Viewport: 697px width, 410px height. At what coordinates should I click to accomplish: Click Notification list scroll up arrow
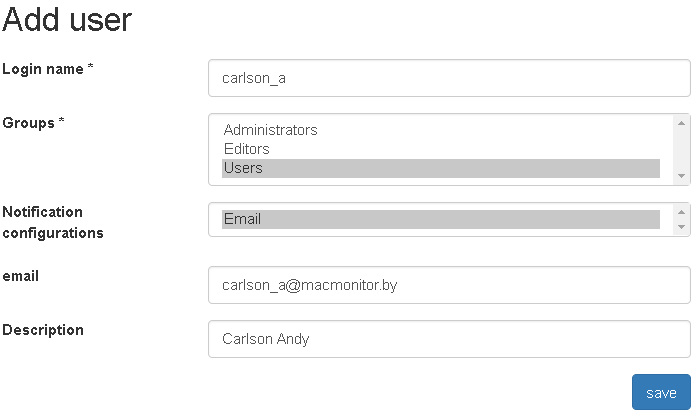[x=682, y=212]
